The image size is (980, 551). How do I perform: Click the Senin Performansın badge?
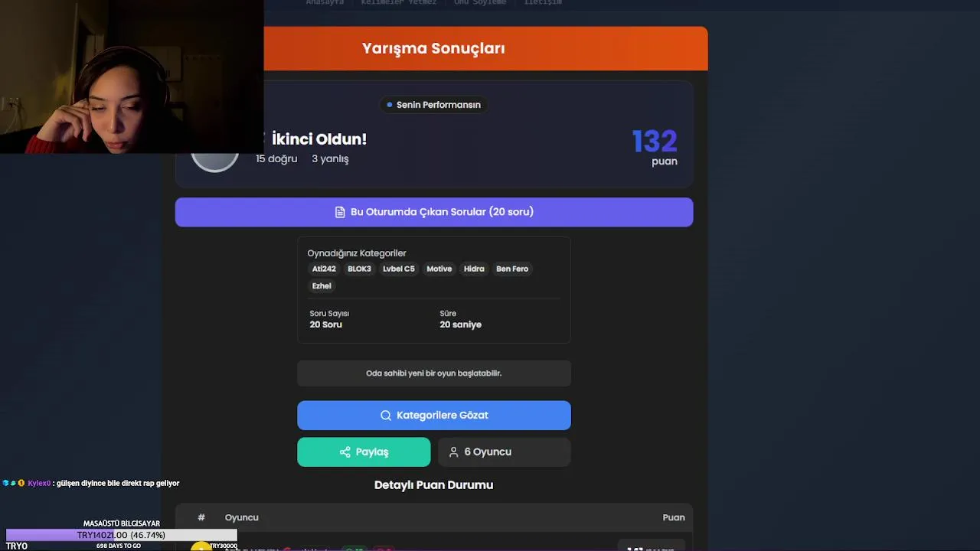[x=433, y=105]
